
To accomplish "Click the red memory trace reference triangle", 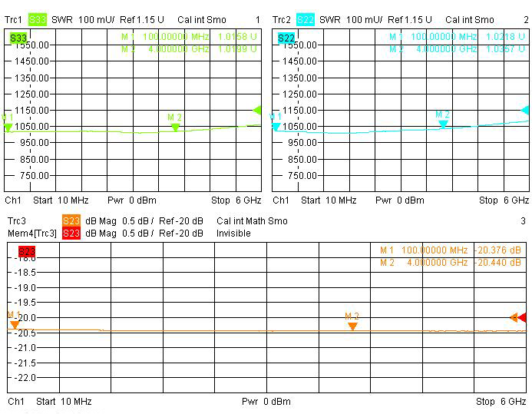I will click(522, 317).
